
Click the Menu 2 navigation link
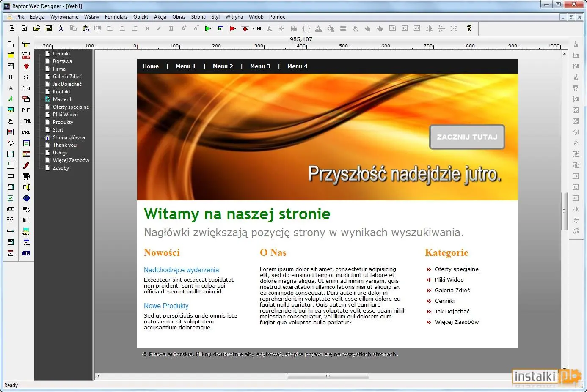click(223, 66)
